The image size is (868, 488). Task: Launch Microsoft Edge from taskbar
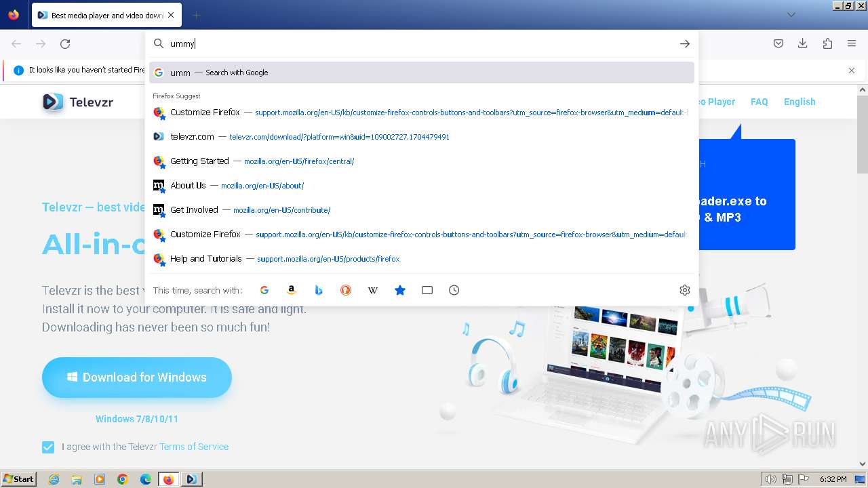point(146,479)
